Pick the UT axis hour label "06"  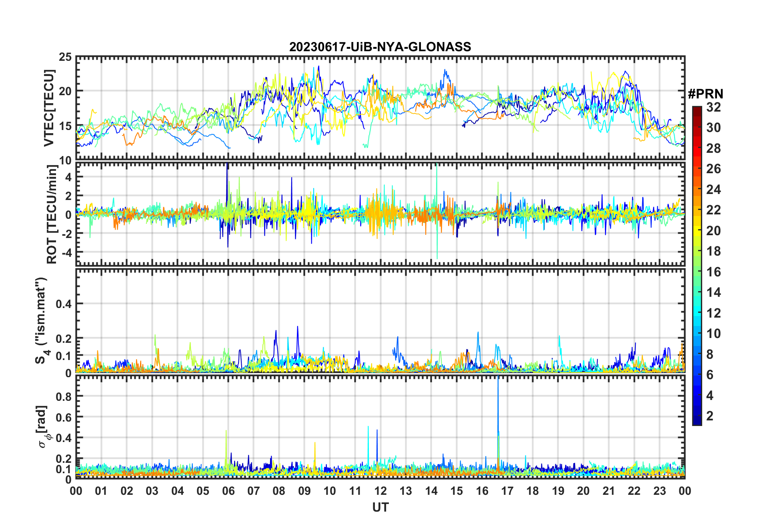point(228,491)
